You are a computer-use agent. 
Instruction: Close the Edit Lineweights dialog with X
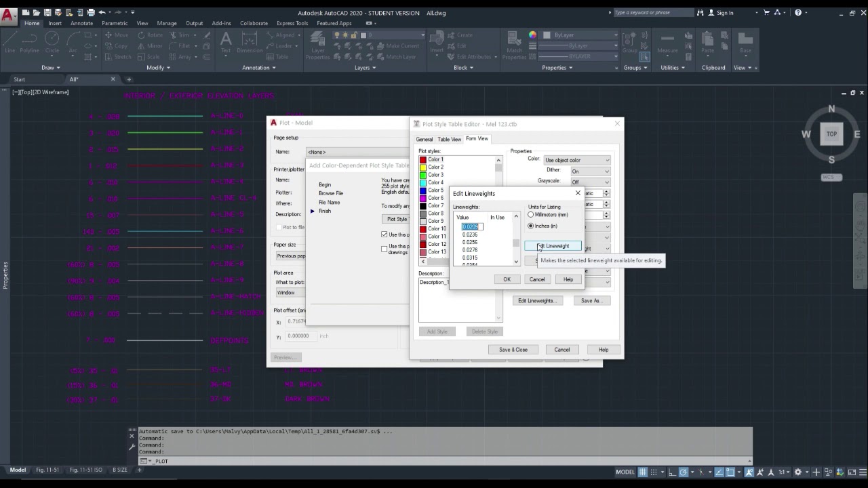click(578, 193)
